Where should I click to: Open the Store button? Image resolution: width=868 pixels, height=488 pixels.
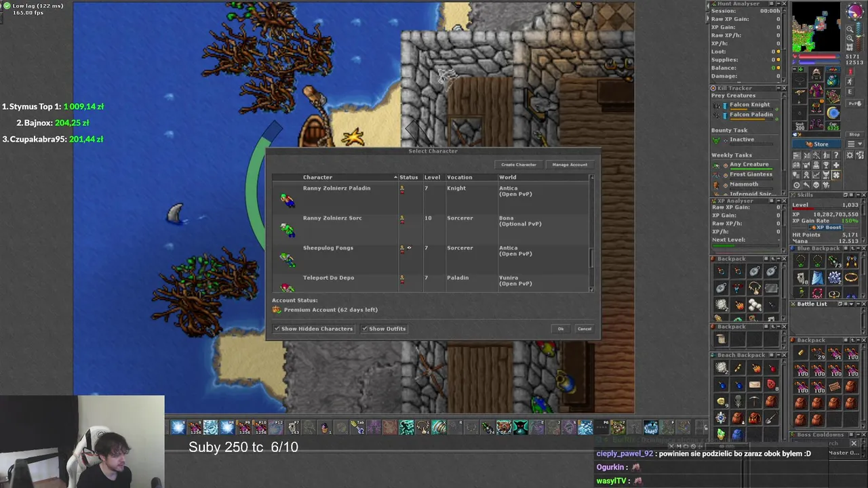coord(817,144)
